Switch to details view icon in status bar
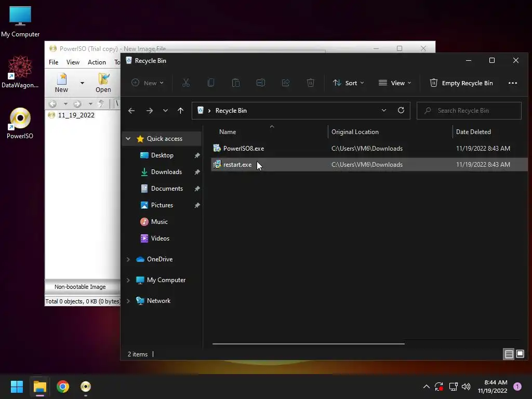This screenshot has width=532, height=399. click(x=509, y=354)
